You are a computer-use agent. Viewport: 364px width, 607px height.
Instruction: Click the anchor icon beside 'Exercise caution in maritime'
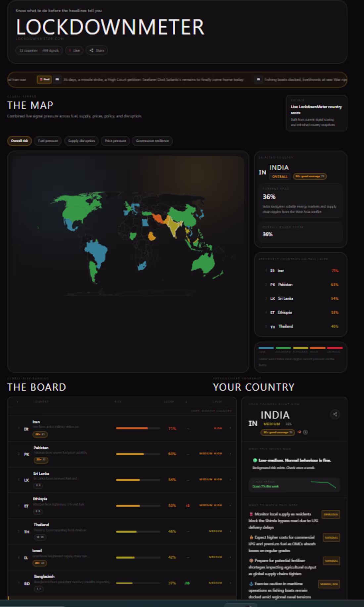[251, 584]
